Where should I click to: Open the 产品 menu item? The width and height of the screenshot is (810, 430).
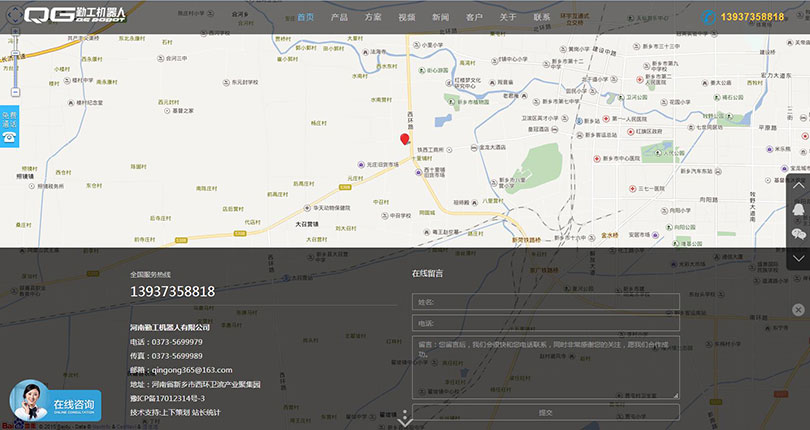click(339, 17)
